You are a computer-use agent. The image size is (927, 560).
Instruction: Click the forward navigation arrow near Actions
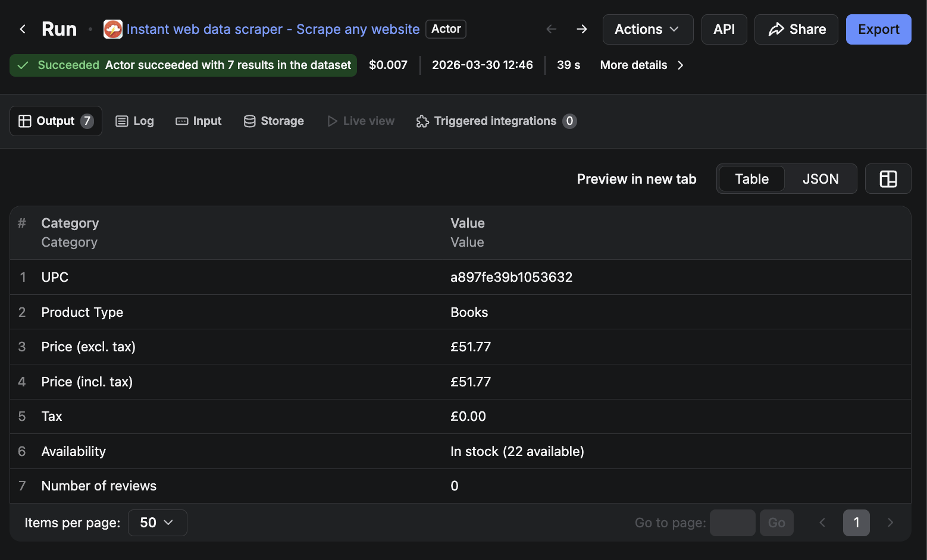pyautogui.click(x=581, y=29)
